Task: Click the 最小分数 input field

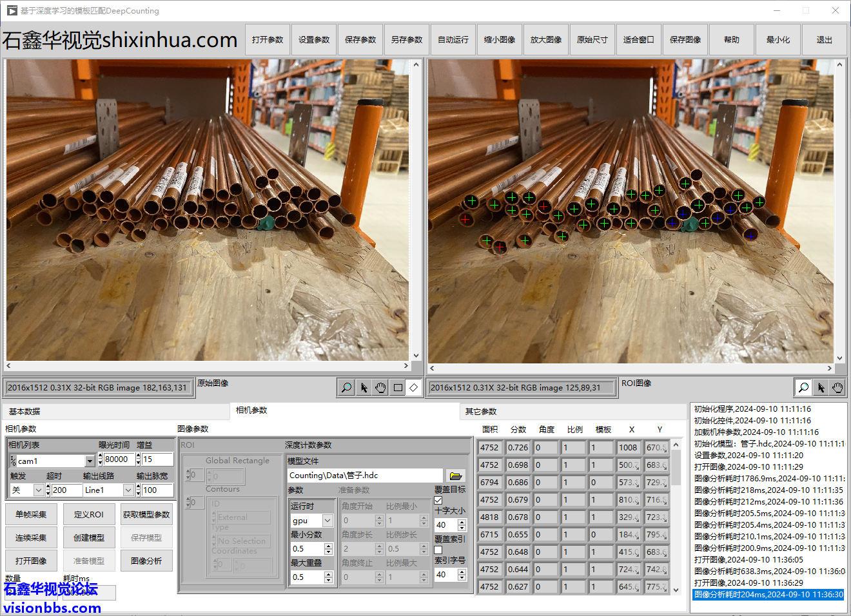Action: click(306, 549)
